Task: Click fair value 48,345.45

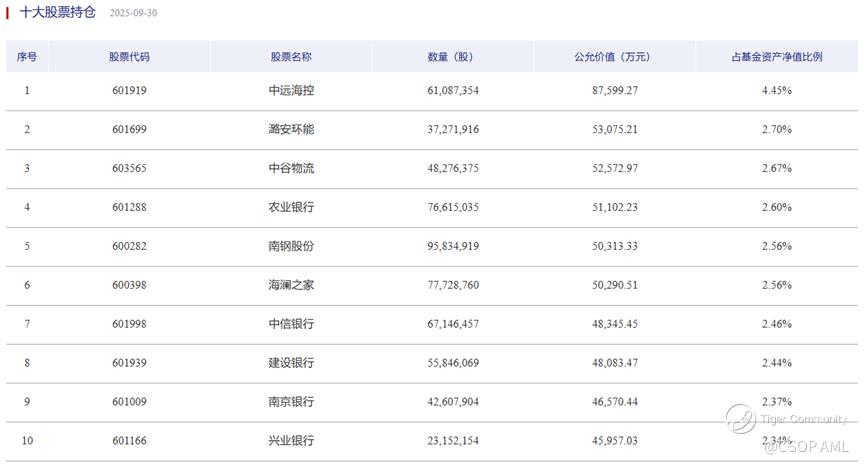Action: pyautogui.click(x=615, y=324)
